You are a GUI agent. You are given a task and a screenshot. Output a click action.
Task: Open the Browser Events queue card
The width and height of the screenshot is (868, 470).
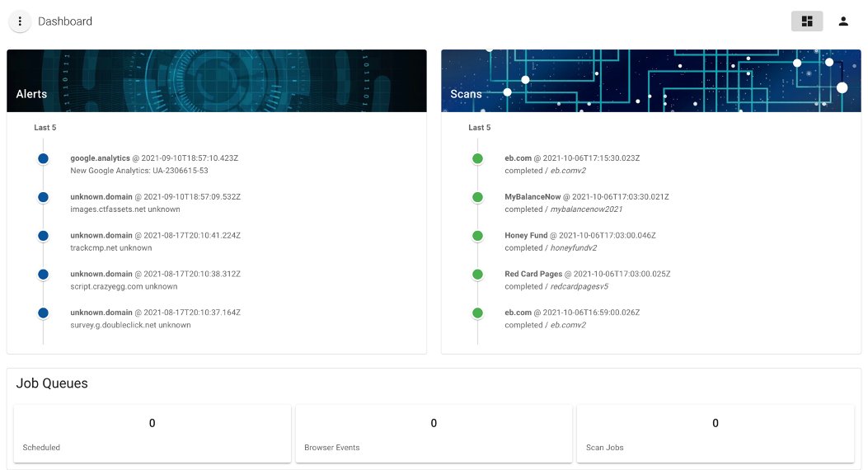pos(434,434)
